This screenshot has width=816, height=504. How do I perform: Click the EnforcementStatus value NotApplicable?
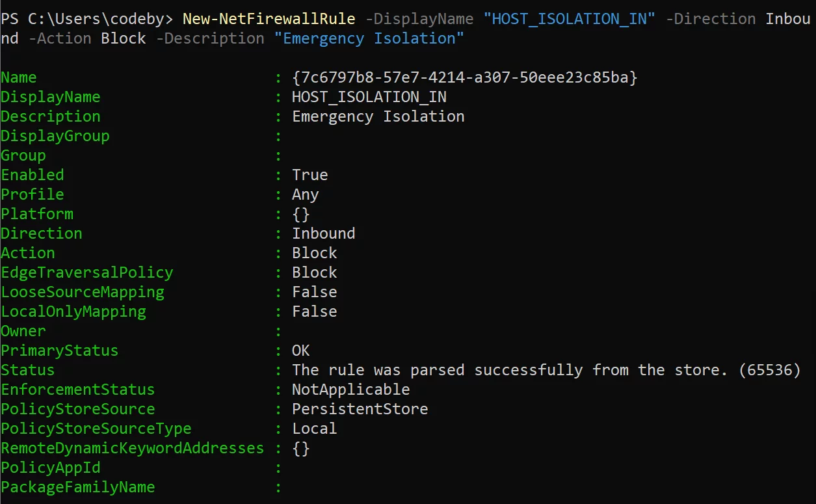pos(351,390)
